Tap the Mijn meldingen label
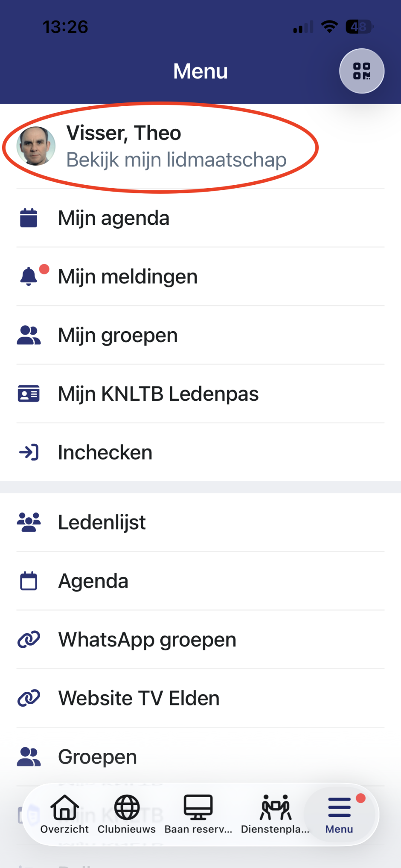 click(128, 277)
